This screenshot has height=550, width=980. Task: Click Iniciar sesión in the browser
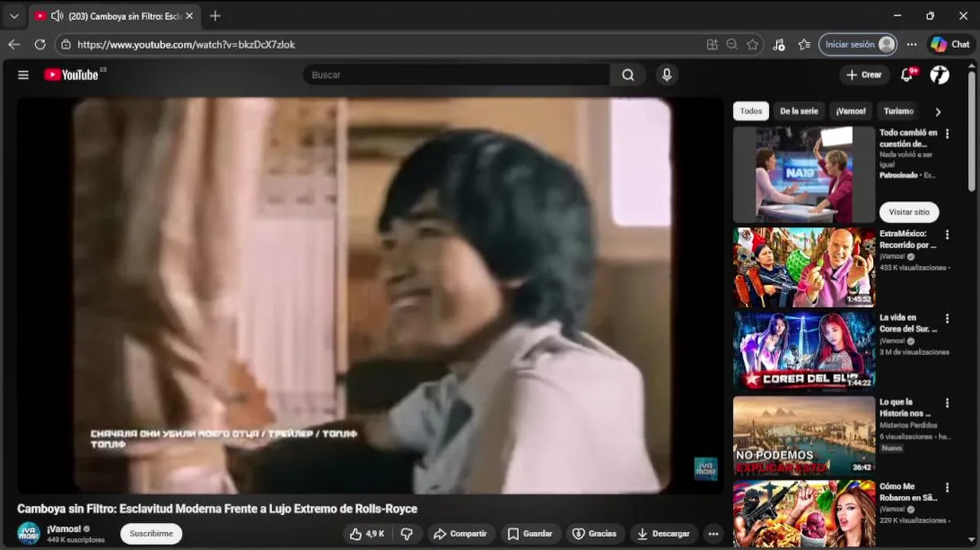point(858,44)
